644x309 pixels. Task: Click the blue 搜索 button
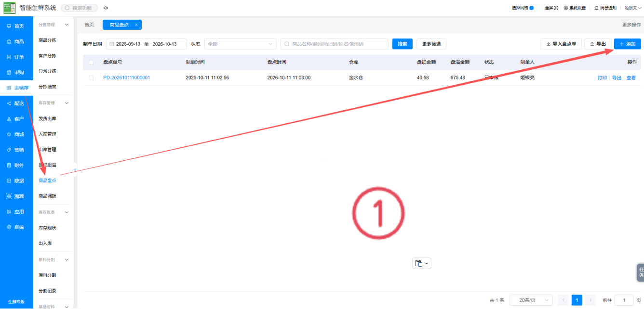(x=402, y=44)
